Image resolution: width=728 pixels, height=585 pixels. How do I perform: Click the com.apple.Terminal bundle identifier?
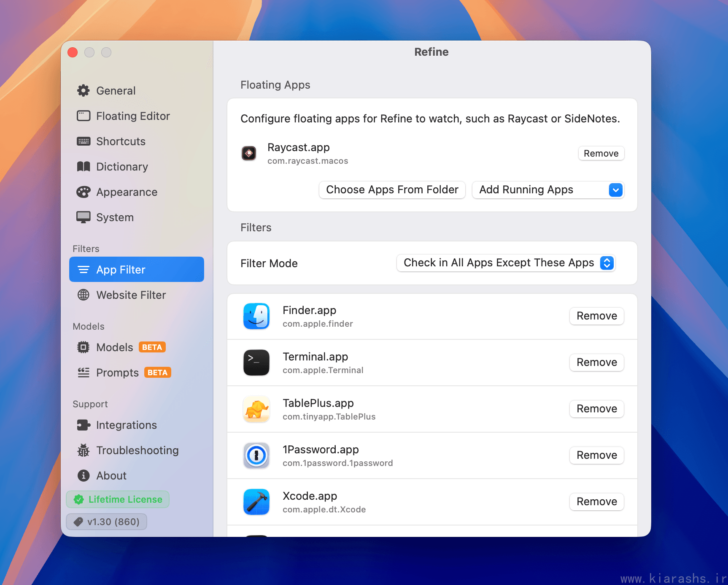click(x=323, y=370)
